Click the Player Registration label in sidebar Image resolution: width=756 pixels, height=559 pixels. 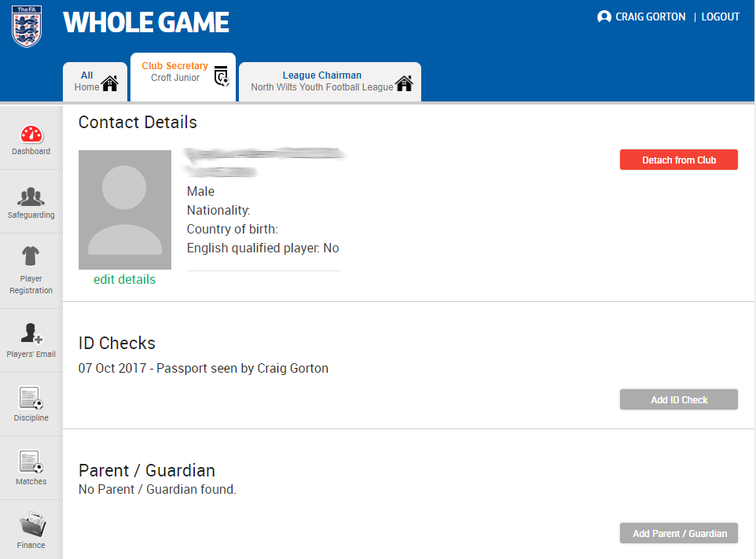point(31,285)
